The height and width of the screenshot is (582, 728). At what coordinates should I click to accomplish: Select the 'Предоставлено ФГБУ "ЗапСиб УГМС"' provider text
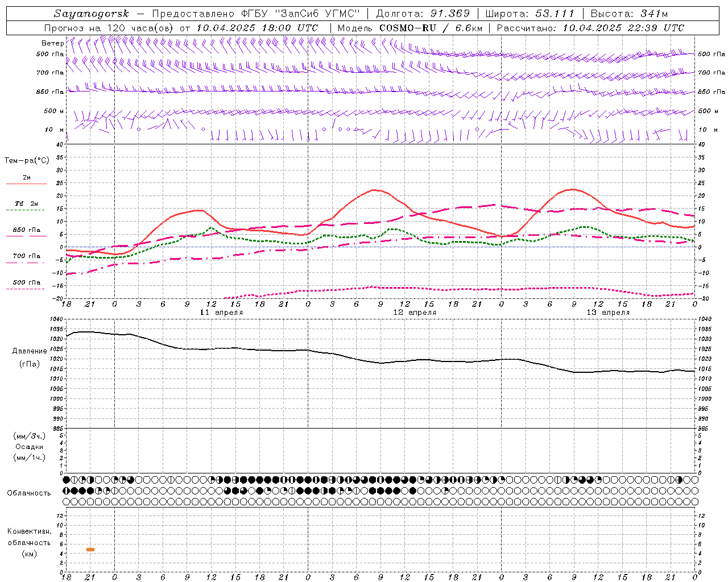click(257, 14)
